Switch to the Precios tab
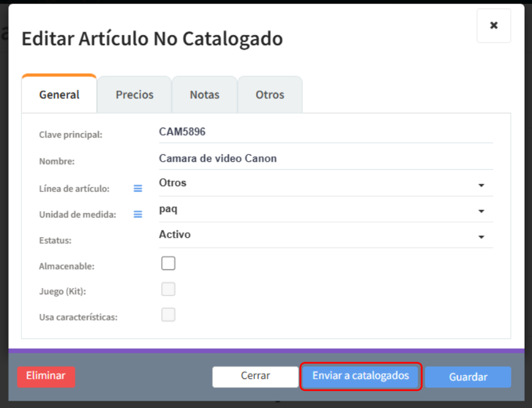532x408 pixels. 135,95
